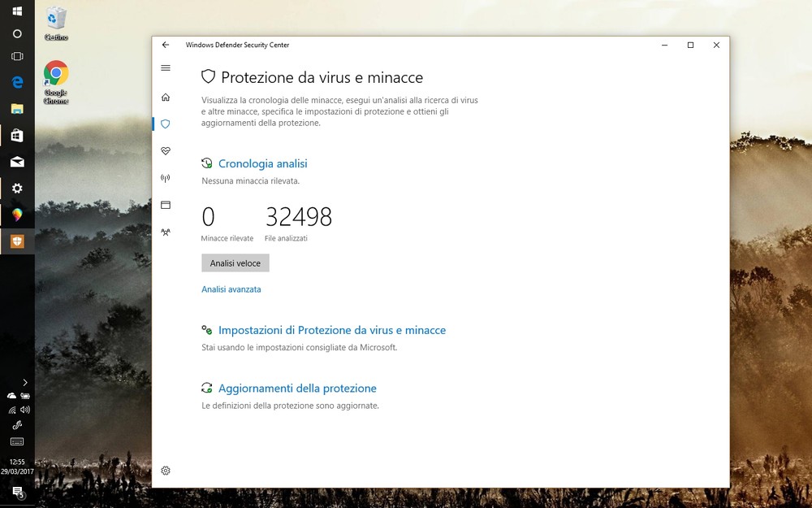
Task: Open OneDrive cloud icon in tray
Action: tap(11, 396)
